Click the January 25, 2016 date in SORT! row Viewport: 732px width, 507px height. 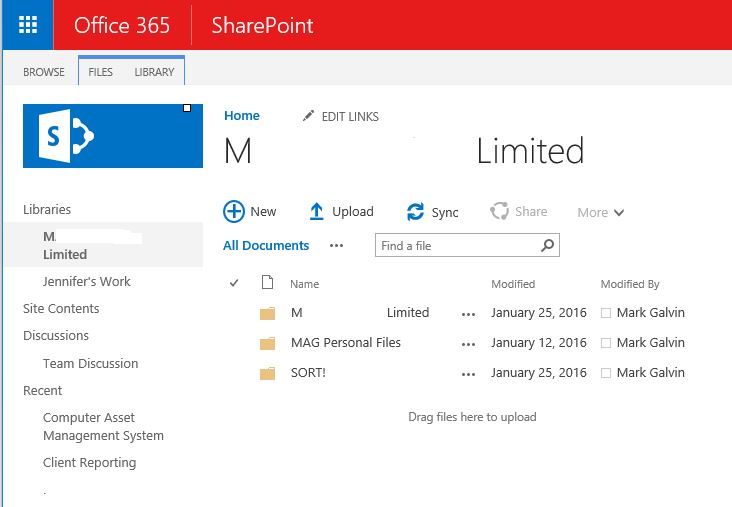(x=539, y=372)
